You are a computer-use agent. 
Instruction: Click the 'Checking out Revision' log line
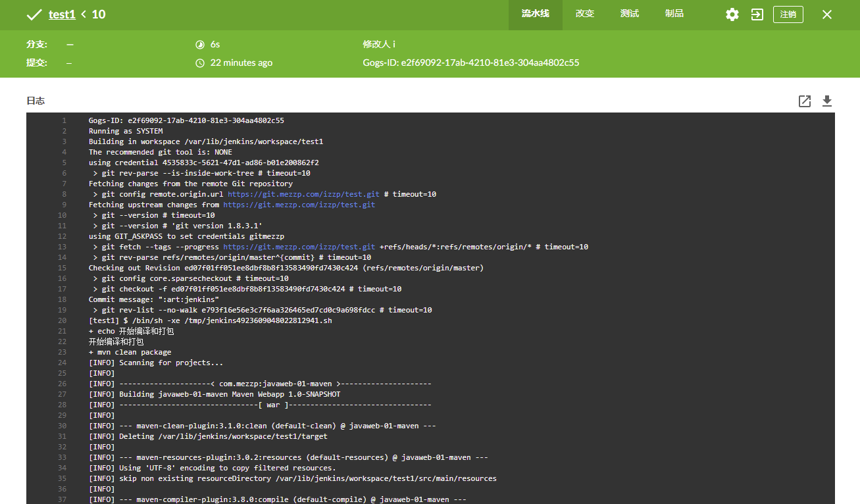[286, 268]
